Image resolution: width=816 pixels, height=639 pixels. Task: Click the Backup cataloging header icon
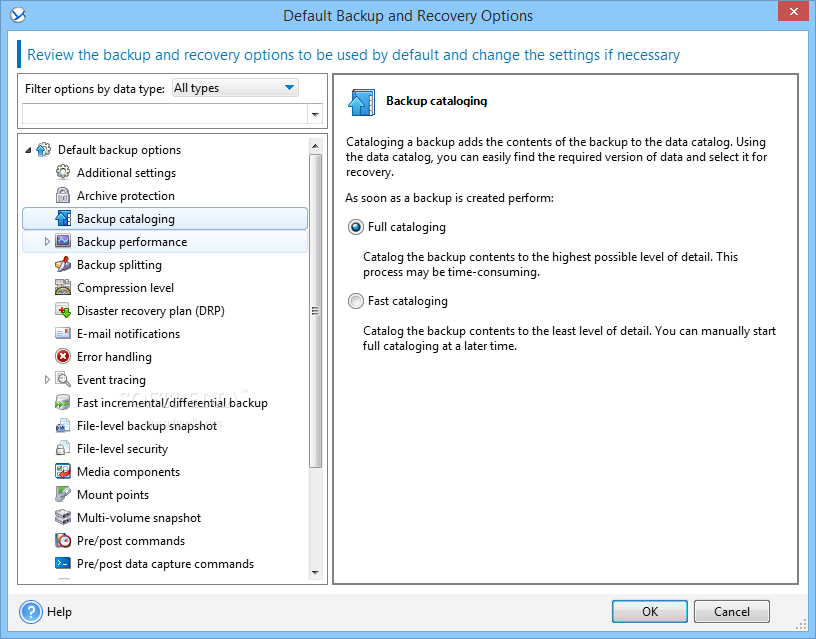pyautogui.click(x=361, y=102)
